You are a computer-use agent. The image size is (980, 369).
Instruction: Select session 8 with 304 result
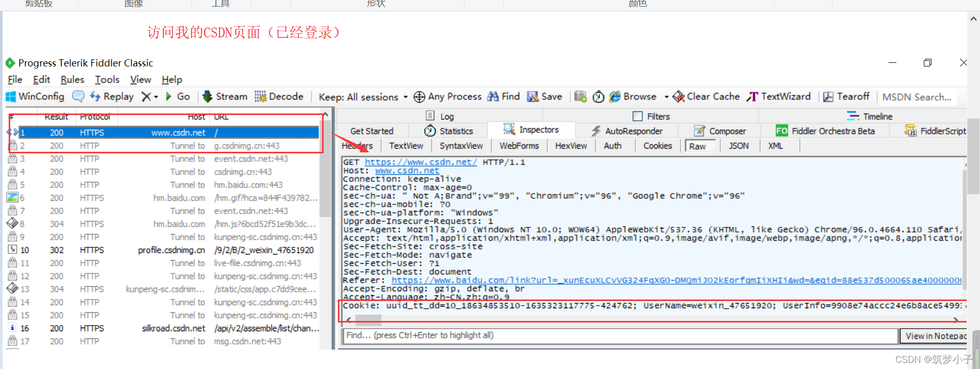point(163,224)
